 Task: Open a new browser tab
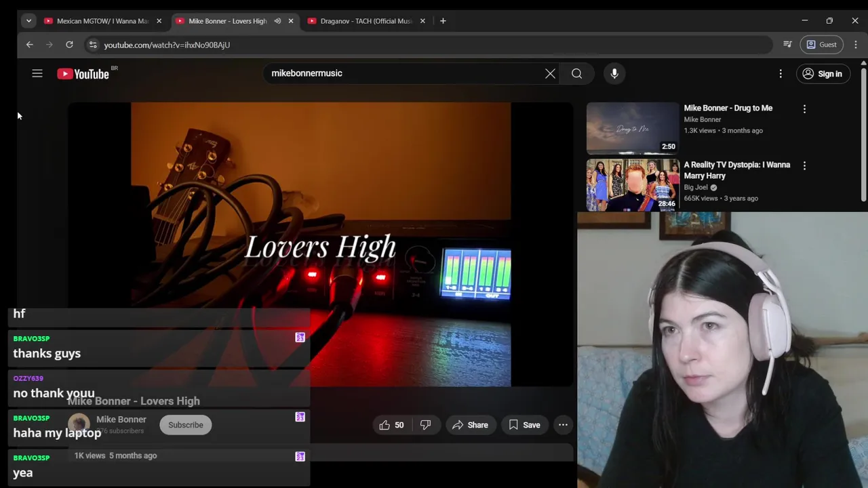coord(443,21)
